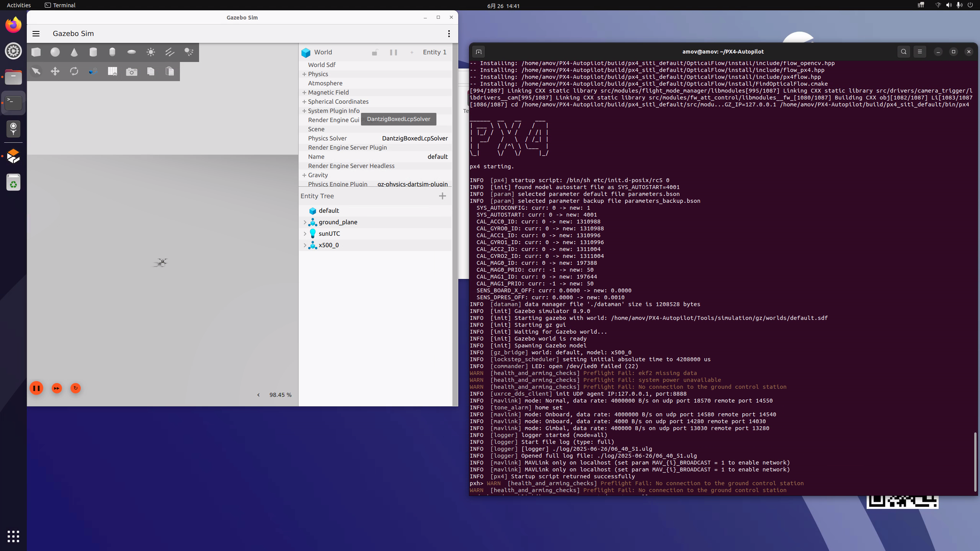
Task: Open Activities overview
Action: coord(19,5)
